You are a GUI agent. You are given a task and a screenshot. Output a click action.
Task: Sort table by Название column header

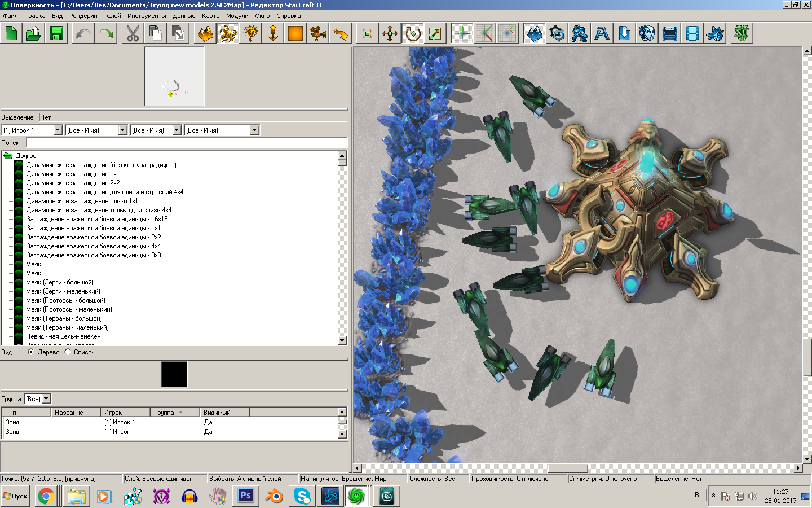tap(76, 412)
